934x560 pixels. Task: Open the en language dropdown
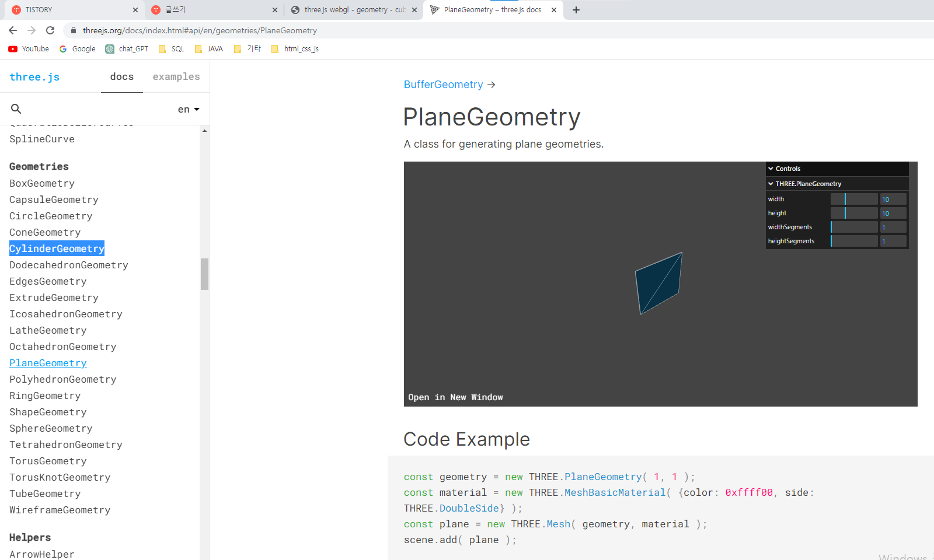189,109
